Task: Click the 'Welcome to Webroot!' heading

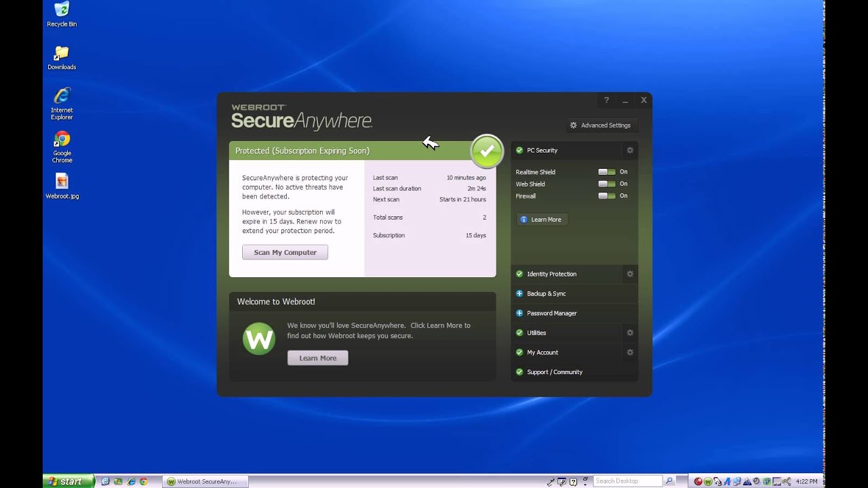Action: pyautogui.click(x=276, y=302)
